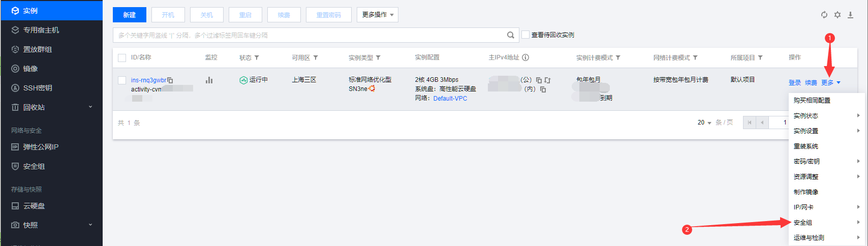This screenshot has width=868, height=246.
Task: Expand the 实例设置 submenu
Action: click(826, 131)
